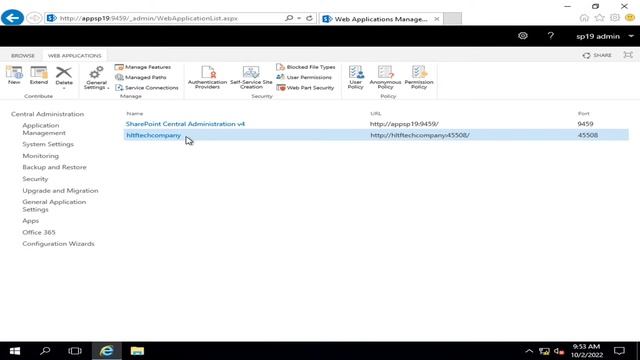Click the browser forward arrow
This screenshot has width=640, height=360.
coord(34,18)
